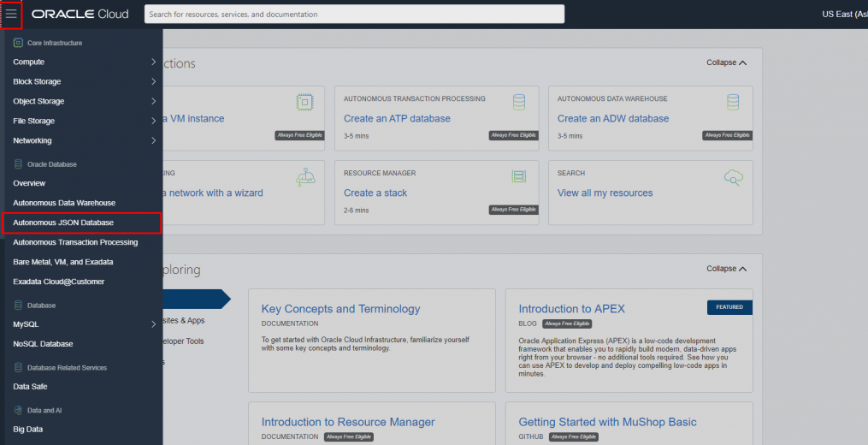Screen dimensions: 868x445
Task: Click View all my resources link
Action: [x=605, y=193]
